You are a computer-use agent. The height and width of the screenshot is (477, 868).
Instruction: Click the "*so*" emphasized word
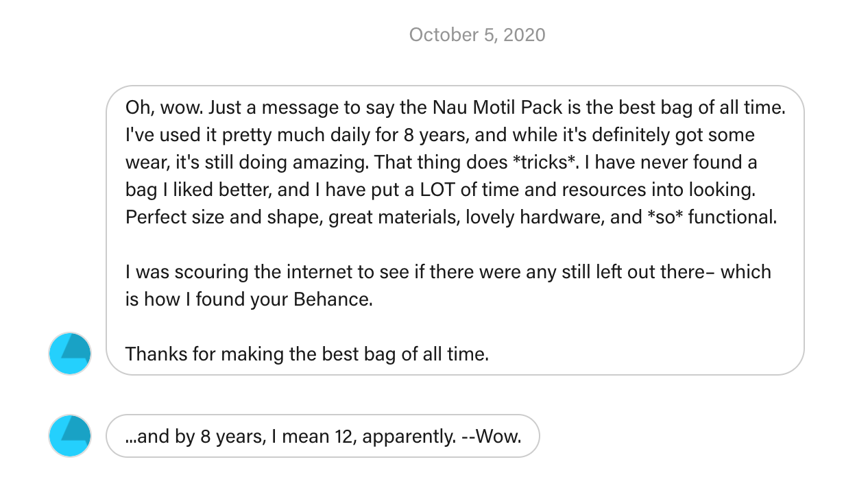pyautogui.click(x=664, y=217)
